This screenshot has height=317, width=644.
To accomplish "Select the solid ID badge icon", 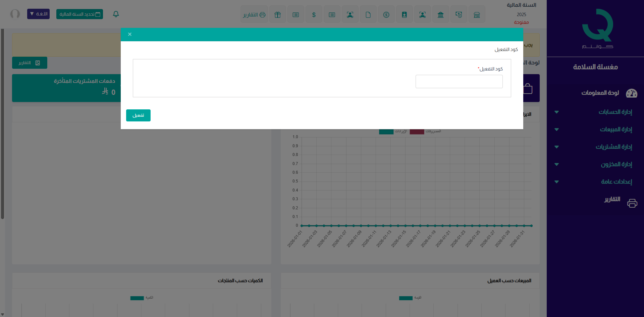I will pos(404,15).
